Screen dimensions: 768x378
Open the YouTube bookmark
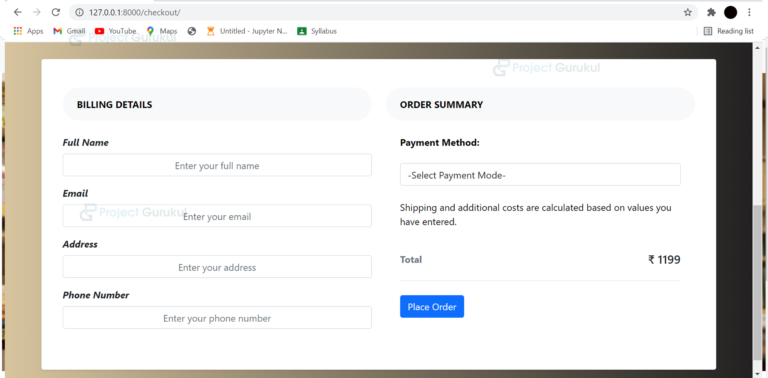pos(116,31)
